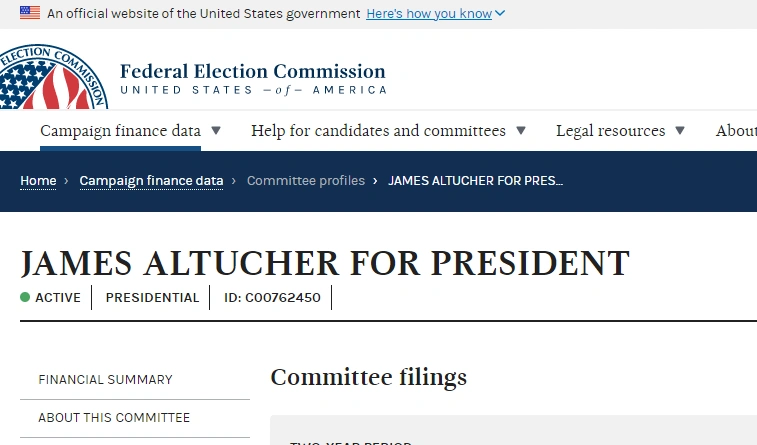Viewport: 757px width, 445px height.
Task: Click the official US government website text
Action: 204,14
